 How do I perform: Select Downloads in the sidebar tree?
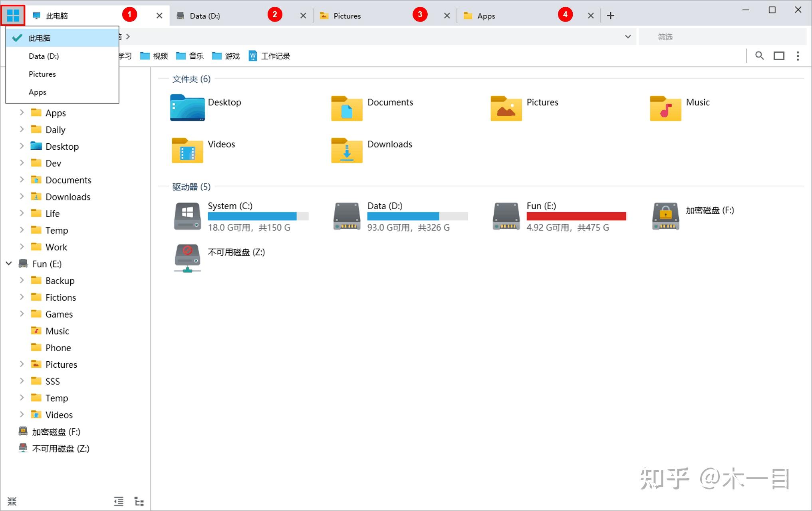click(x=68, y=197)
